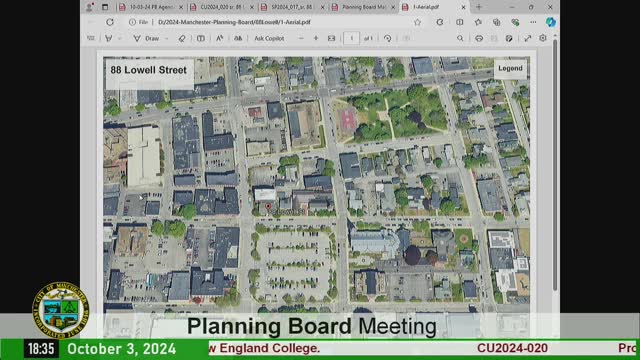
Task: Close the 1-Aerial.pdf tab
Action: (463, 7)
